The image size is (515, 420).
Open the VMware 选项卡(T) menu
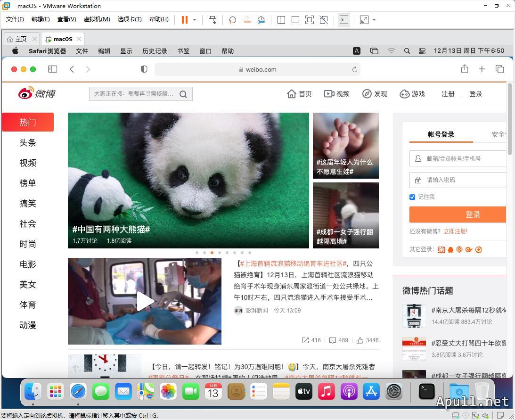pyautogui.click(x=130, y=19)
